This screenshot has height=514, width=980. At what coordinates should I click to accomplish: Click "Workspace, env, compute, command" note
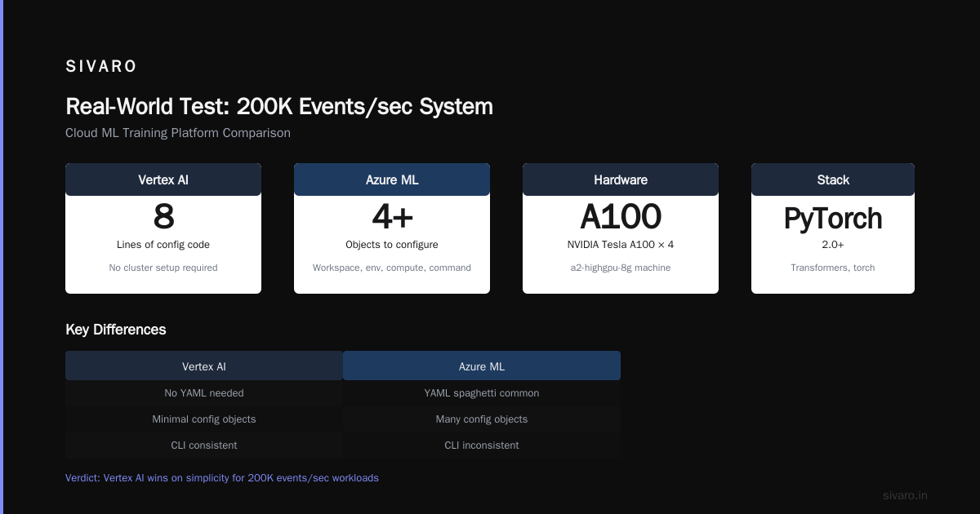(392, 268)
